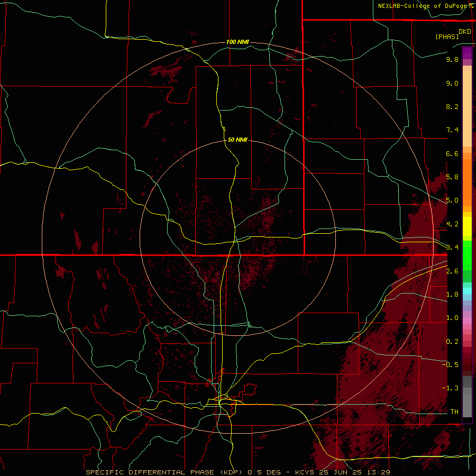
Task: Click the TH threshold legend label
Action: point(454,412)
